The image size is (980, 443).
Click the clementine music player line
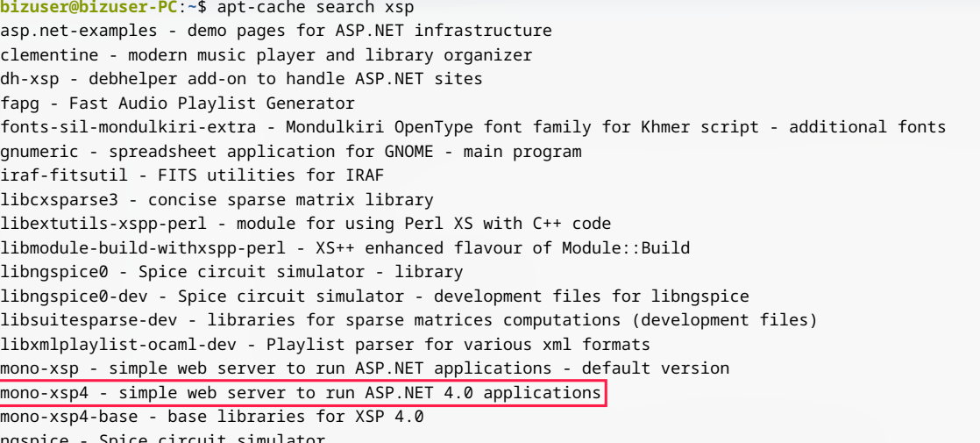coord(266,55)
